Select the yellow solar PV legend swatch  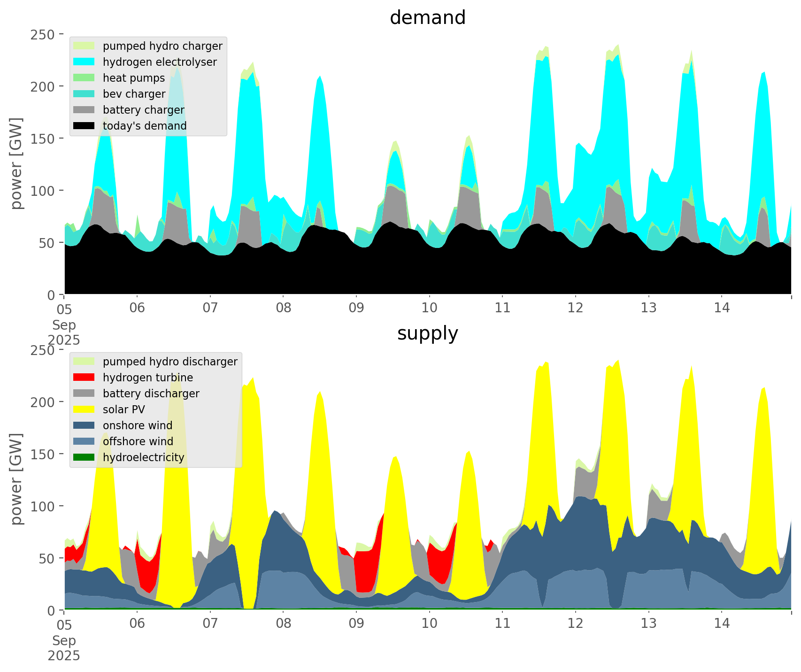pyautogui.click(x=84, y=409)
